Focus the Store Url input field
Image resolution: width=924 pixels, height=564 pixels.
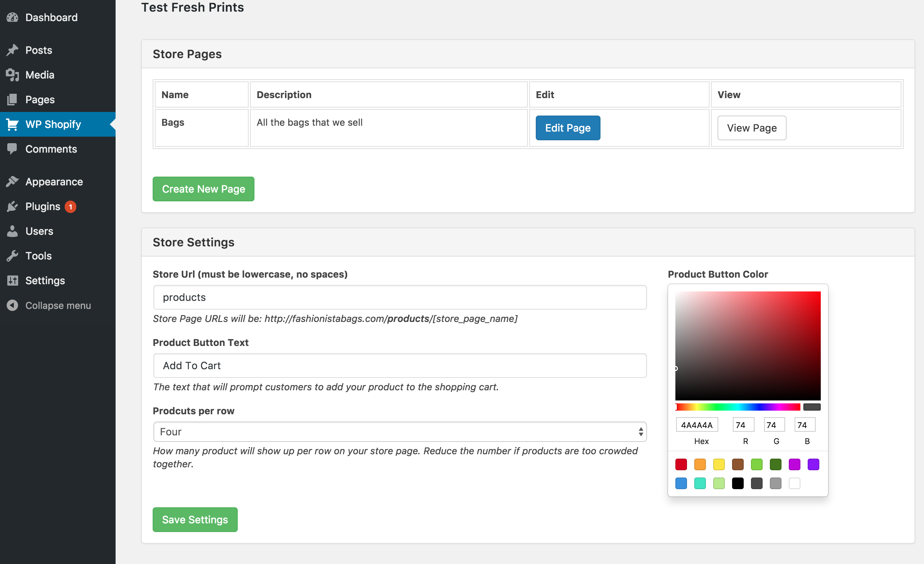[399, 297]
